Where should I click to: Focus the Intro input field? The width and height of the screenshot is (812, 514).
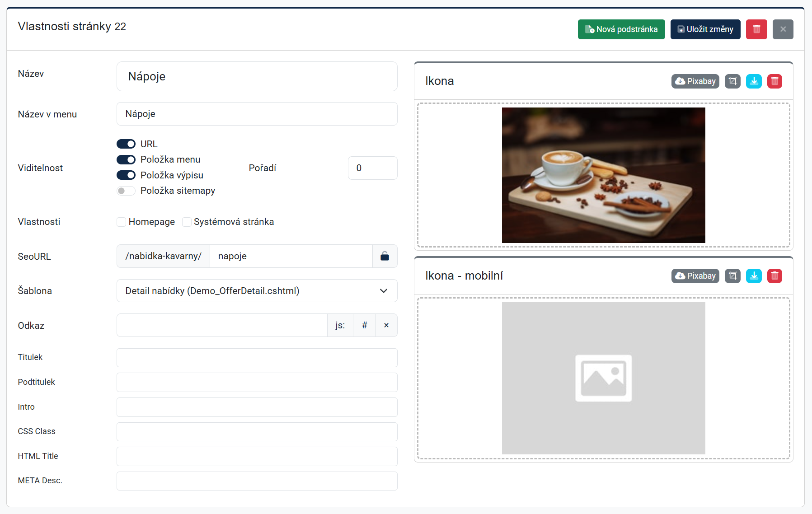pos(257,407)
